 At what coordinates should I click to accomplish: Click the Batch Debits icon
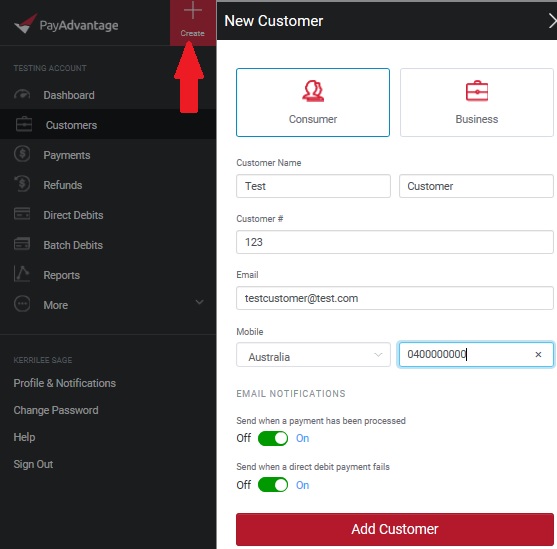tap(22, 244)
